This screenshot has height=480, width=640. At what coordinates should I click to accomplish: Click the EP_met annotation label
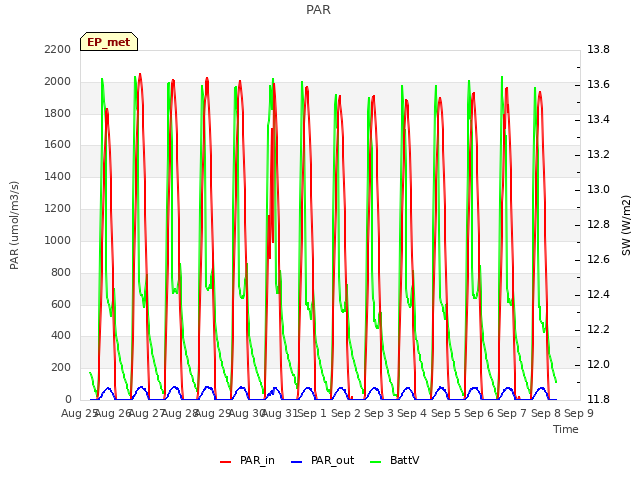(x=109, y=42)
